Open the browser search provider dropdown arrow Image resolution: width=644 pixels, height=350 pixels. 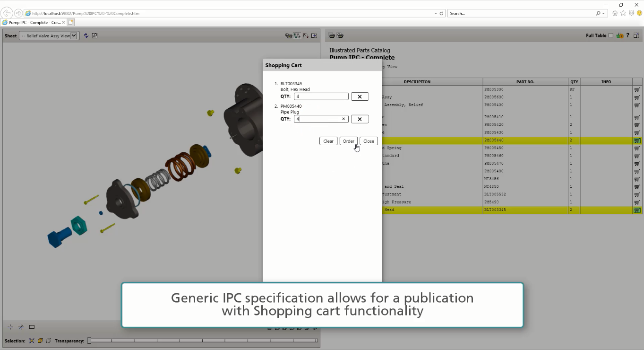click(603, 13)
